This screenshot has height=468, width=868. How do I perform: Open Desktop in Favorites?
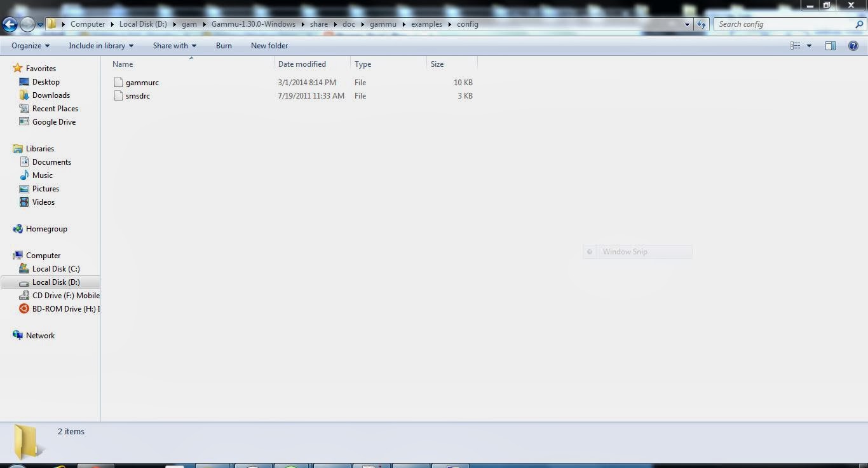(x=46, y=82)
